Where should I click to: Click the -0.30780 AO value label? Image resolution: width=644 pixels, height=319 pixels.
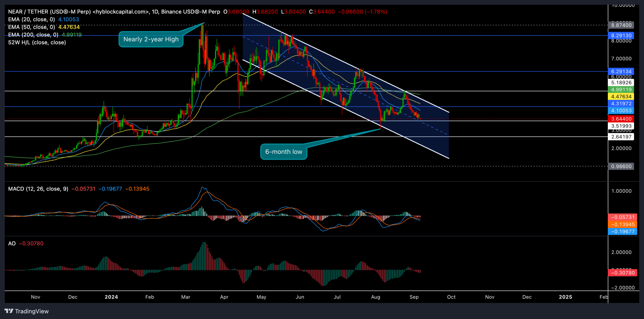click(623, 273)
